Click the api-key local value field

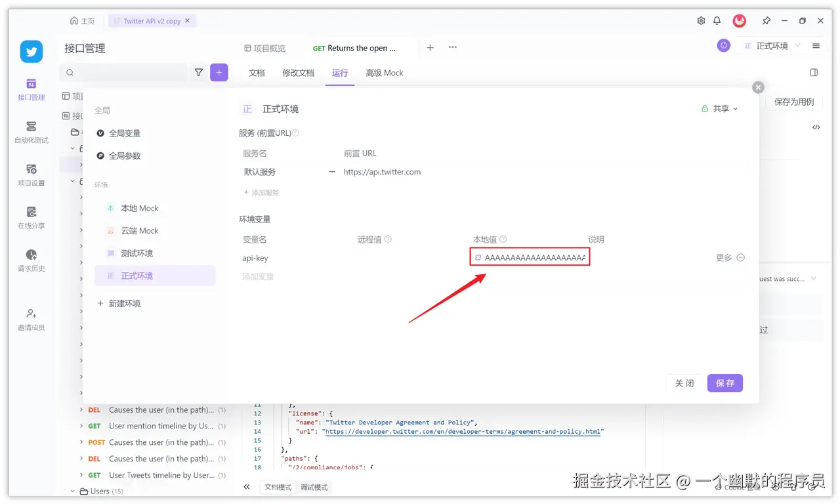[530, 257]
